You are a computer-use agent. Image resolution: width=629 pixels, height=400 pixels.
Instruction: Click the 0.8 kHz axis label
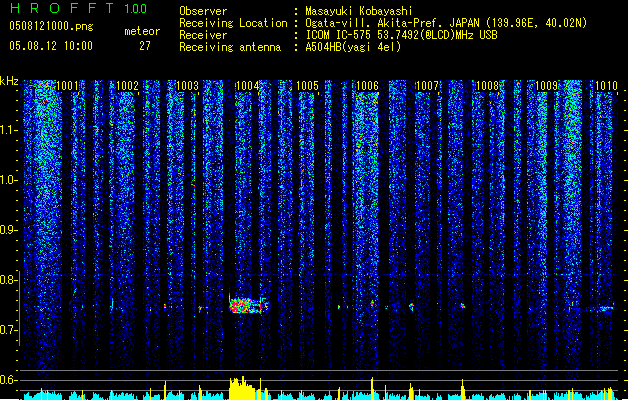click(x=9, y=280)
